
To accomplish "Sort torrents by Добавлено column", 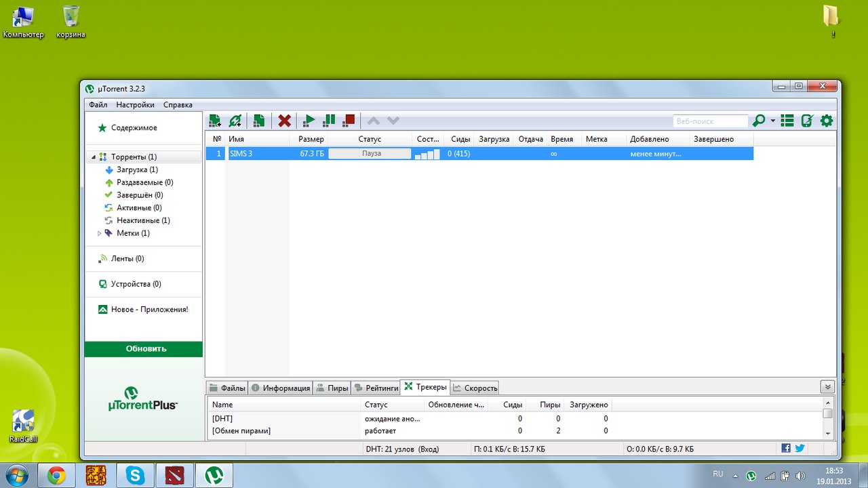I will [x=658, y=139].
